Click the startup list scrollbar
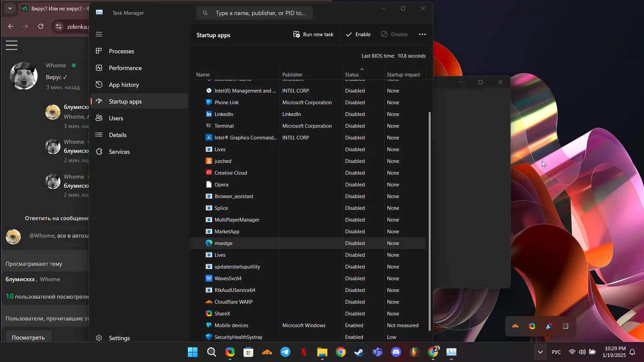Screen dimensions: 644x362 click(x=430, y=221)
